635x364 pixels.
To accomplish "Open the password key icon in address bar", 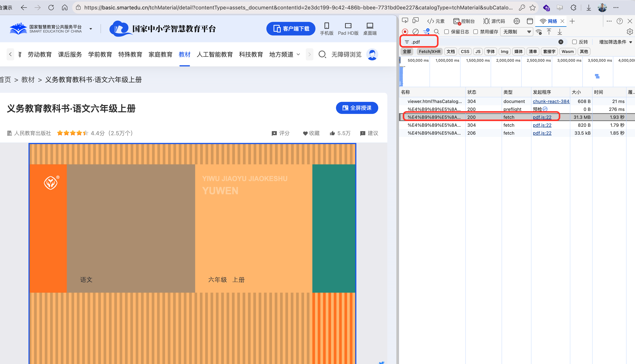I will tap(521, 8).
